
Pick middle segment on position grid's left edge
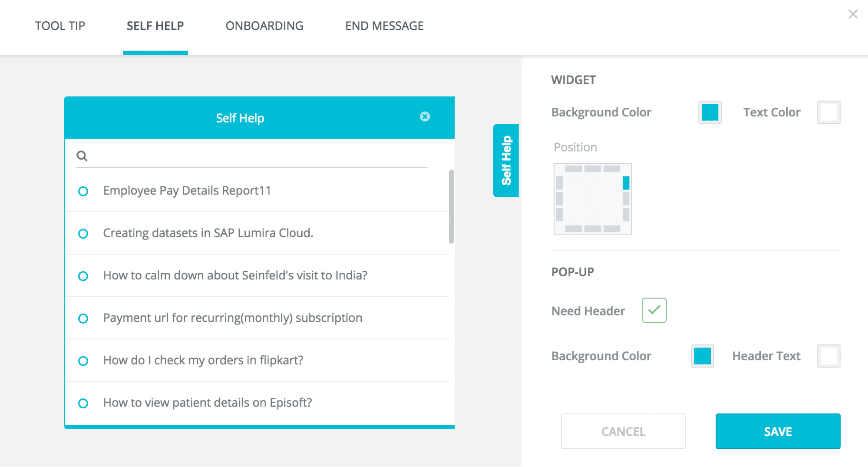[x=559, y=199]
